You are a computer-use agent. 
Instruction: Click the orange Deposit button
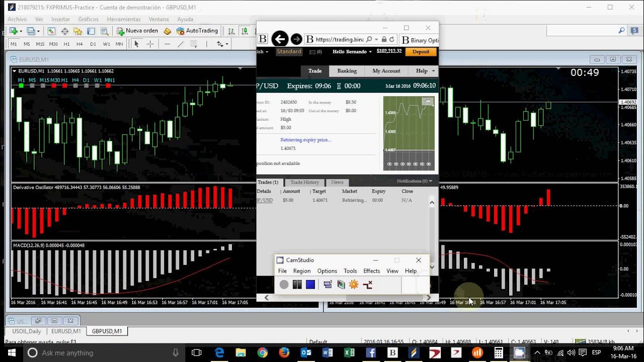point(421,51)
